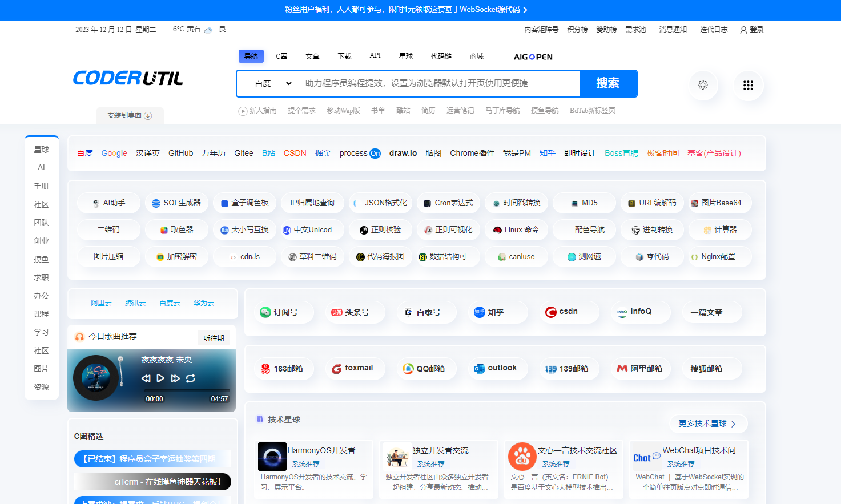This screenshot has width=841, height=504.
Task: Toggle repeat mode in the music player
Action: [x=191, y=378]
